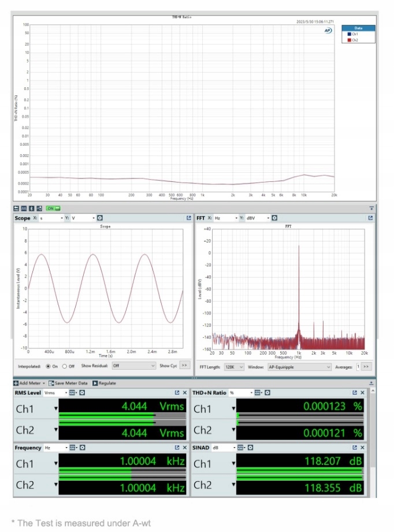The width and height of the screenshot is (394, 532).
Task: Open SINAD meter settings gear
Action: tap(251, 448)
